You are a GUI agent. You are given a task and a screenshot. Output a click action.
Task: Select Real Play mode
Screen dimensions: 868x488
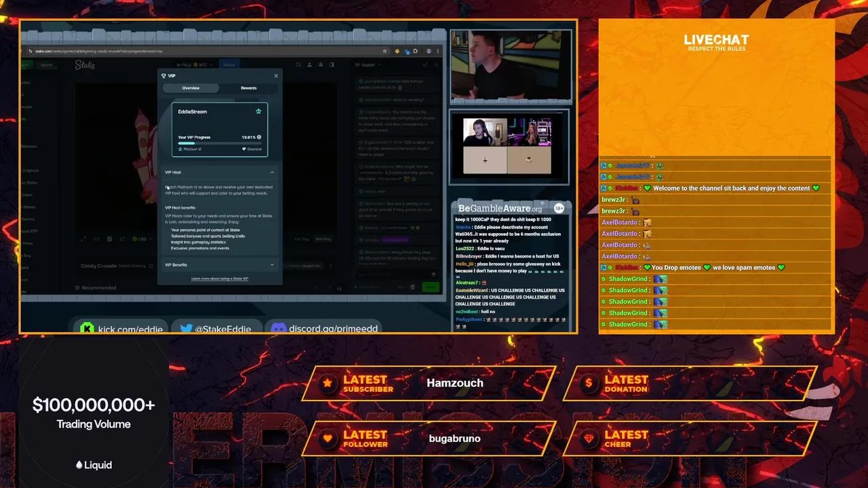tap(323, 239)
